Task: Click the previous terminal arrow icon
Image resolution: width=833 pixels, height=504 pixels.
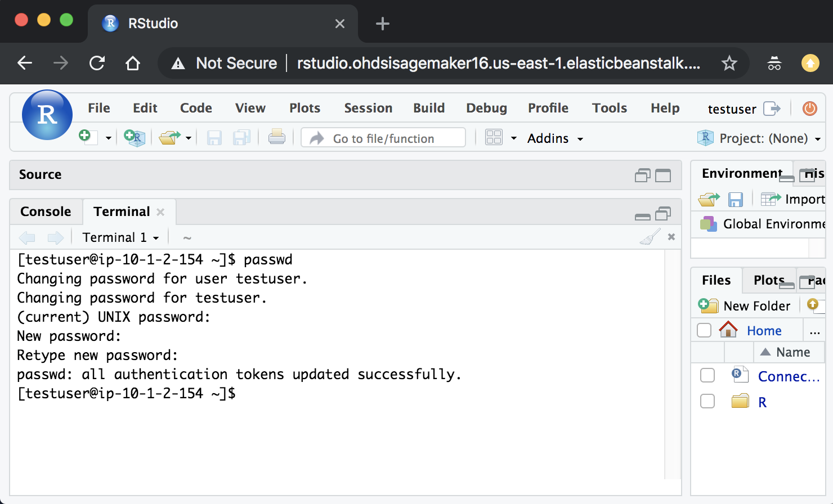Action: (x=27, y=237)
